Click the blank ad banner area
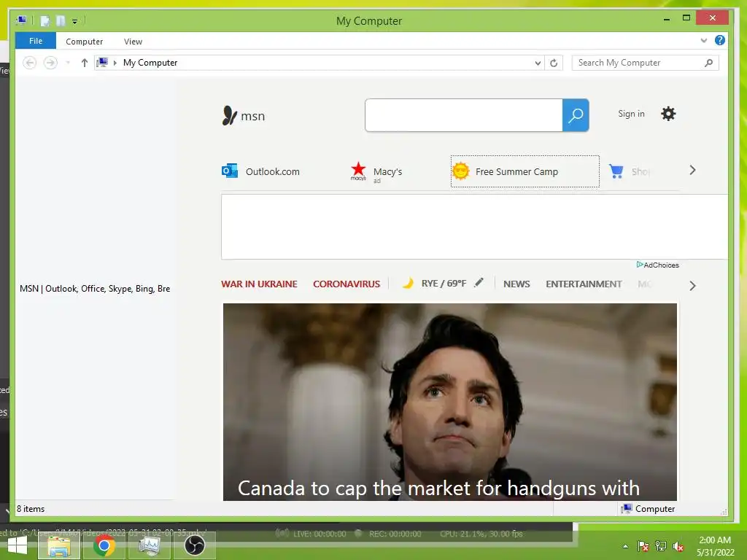Screen dimensions: 747x560 click(474, 227)
